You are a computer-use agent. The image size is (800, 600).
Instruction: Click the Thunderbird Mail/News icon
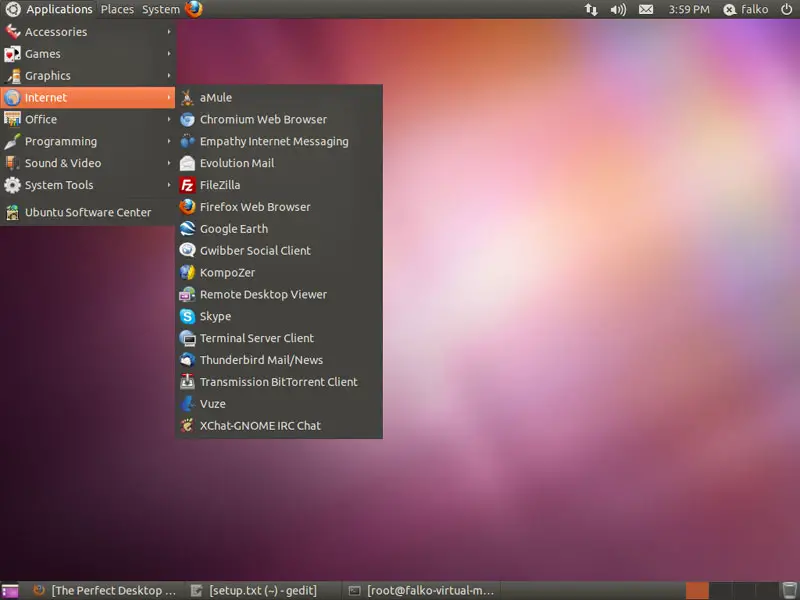point(187,360)
